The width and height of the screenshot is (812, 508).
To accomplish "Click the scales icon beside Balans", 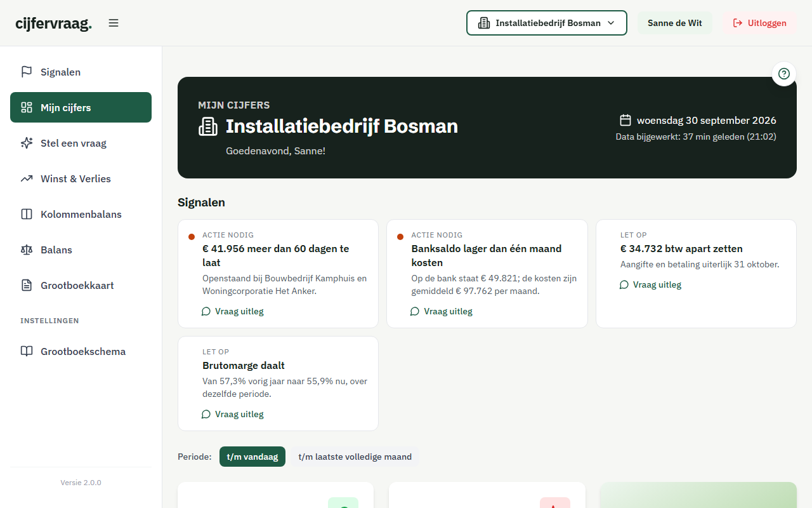I will pos(27,250).
